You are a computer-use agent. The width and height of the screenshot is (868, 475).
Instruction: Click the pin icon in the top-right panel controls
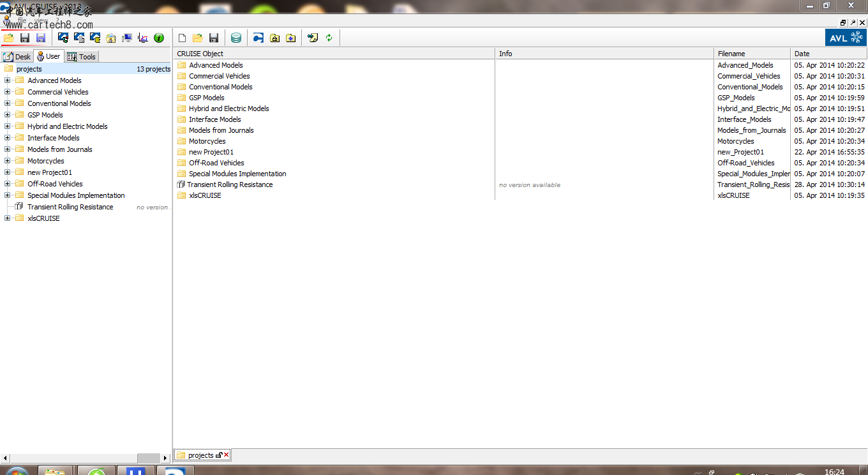(x=853, y=22)
